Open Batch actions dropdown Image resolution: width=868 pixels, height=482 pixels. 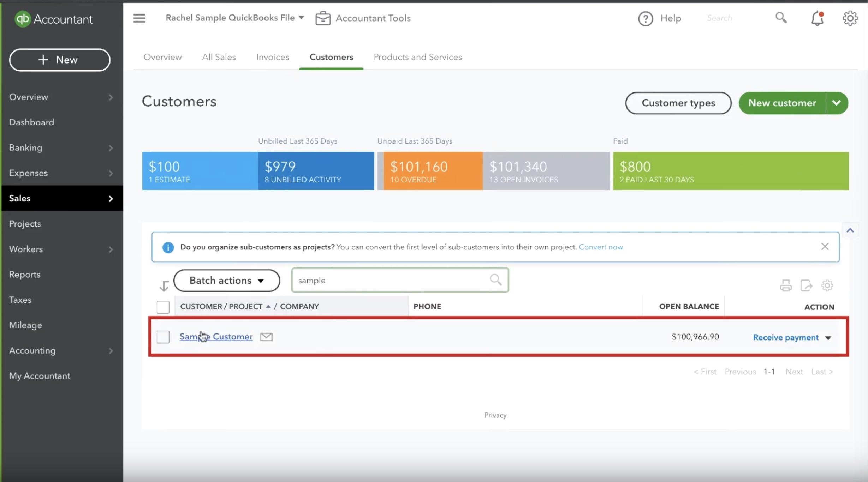coord(227,281)
